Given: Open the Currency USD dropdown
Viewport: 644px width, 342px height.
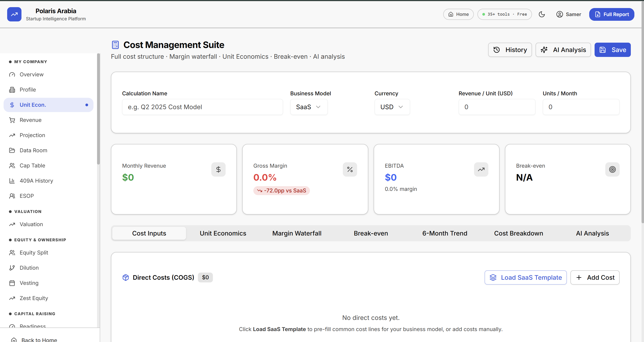Looking at the screenshot, I should [392, 107].
